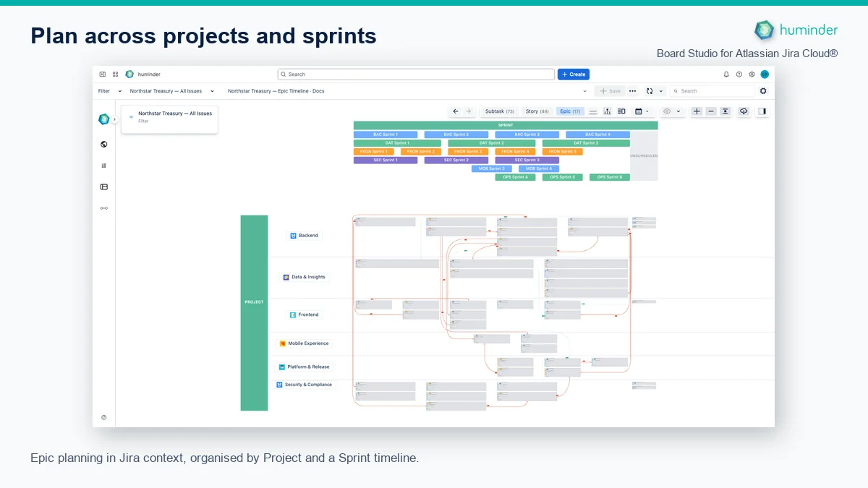The height and width of the screenshot is (488, 868).
Task: Select the Mobile Experience project row label
Action: pyautogui.click(x=305, y=343)
